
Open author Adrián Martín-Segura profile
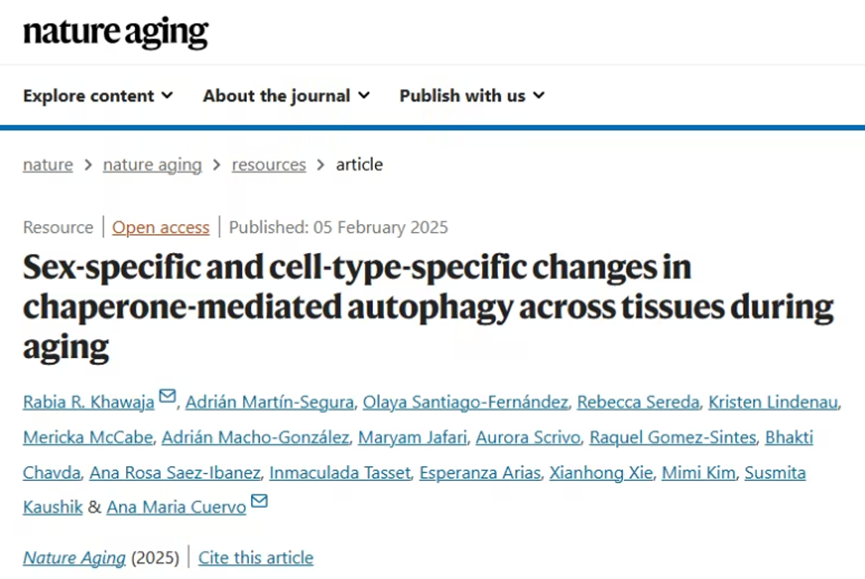point(270,402)
